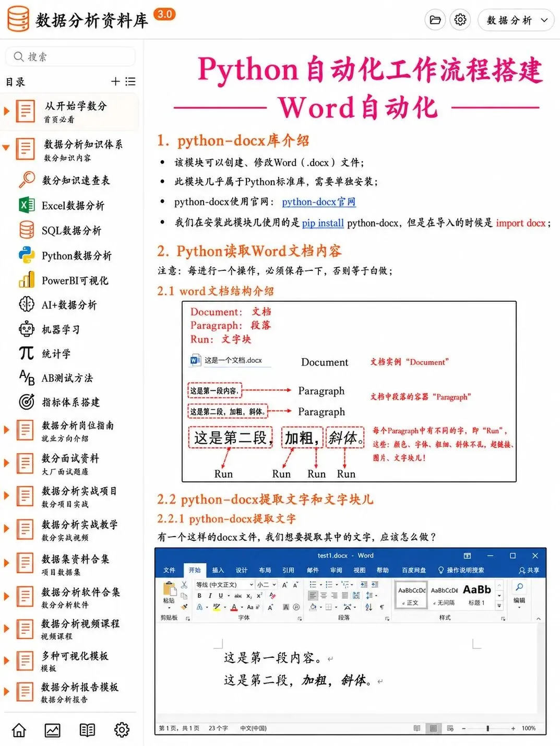Expand the 数据分析软件合集 section
Viewport: 560px width, 746px height.
7,596
